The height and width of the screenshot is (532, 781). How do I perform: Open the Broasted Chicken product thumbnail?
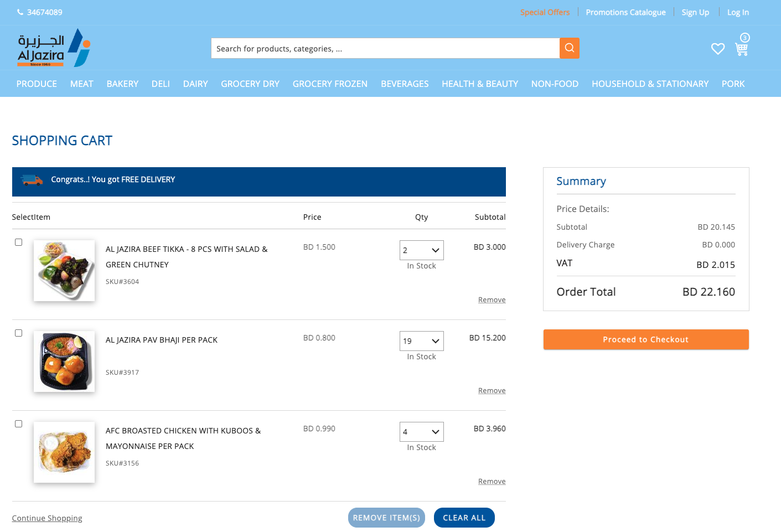(x=64, y=452)
